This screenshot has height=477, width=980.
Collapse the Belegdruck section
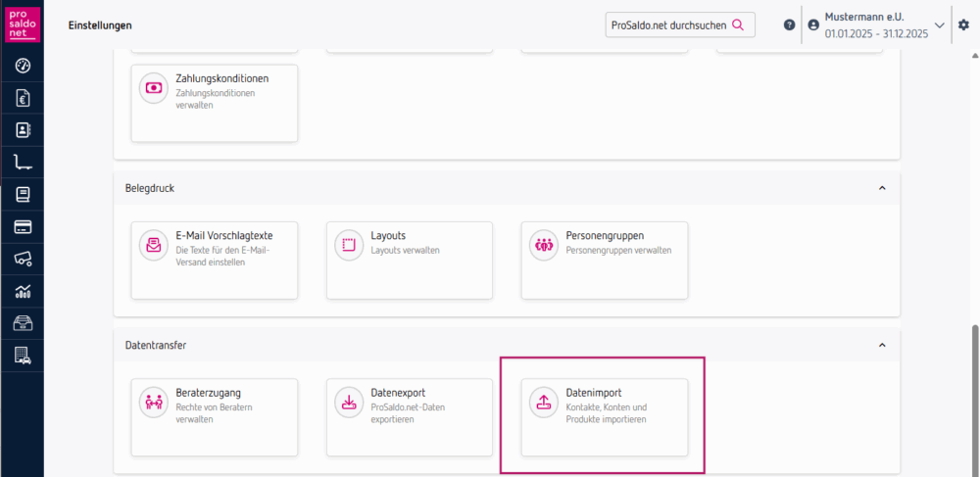tap(881, 187)
